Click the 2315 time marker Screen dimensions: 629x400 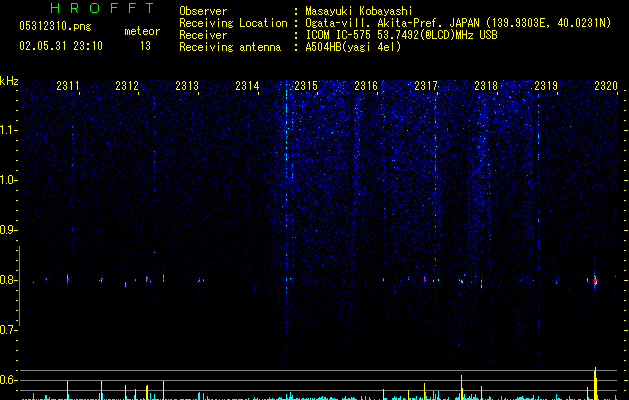click(306, 86)
